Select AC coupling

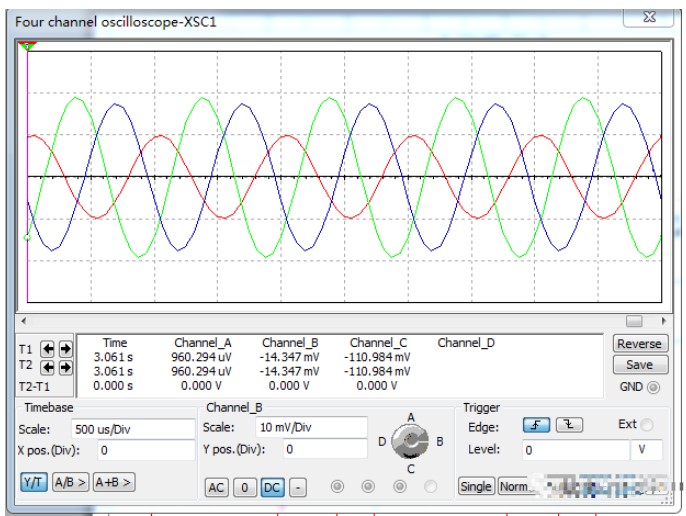click(216, 487)
